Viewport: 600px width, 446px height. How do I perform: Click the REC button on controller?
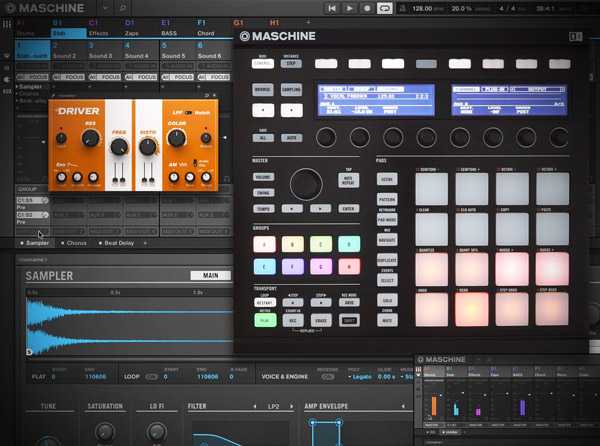click(x=293, y=320)
